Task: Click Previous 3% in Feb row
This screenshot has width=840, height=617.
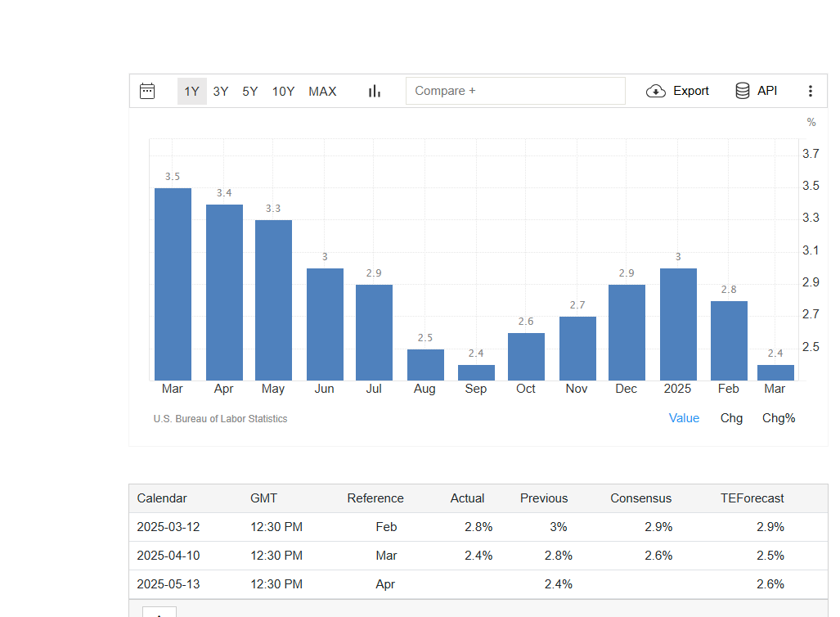Action: coord(558,527)
